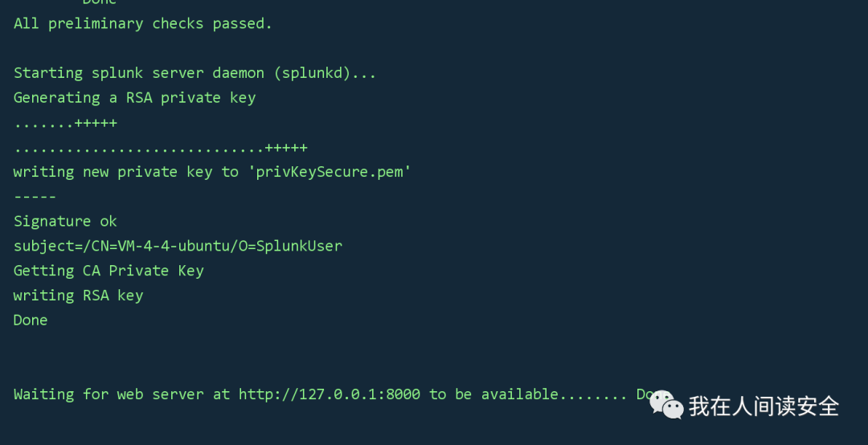Click the 'All preliminary checks passed.' line
This screenshot has height=445, width=868.
coord(143,24)
